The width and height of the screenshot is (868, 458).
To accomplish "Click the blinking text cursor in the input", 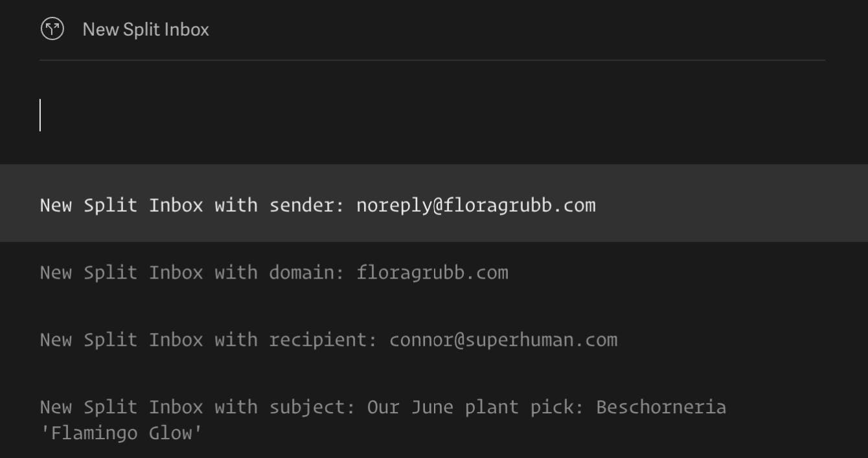I will (40, 115).
